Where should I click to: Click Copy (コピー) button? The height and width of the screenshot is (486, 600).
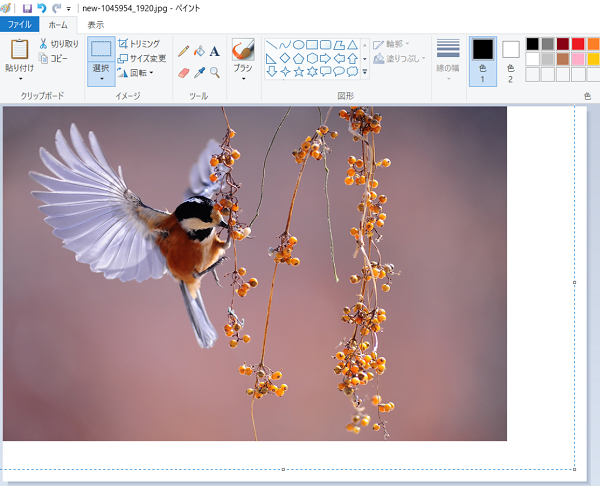tap(53, 59)
